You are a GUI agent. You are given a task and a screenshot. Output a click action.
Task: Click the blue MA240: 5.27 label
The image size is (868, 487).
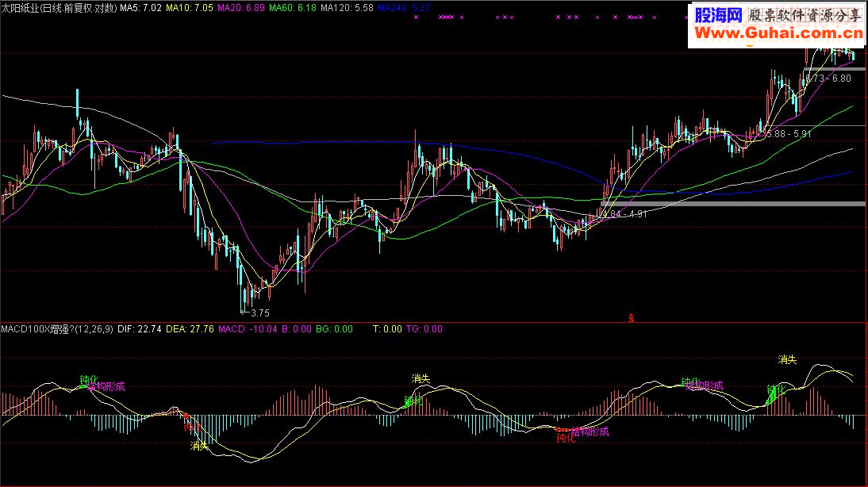point(404,8)
